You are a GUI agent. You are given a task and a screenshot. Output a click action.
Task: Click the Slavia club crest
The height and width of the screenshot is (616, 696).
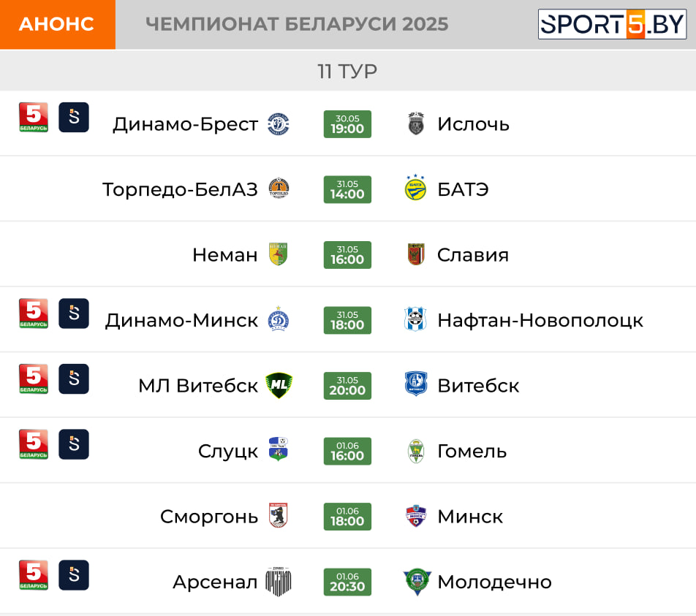[x=416, y=254]
